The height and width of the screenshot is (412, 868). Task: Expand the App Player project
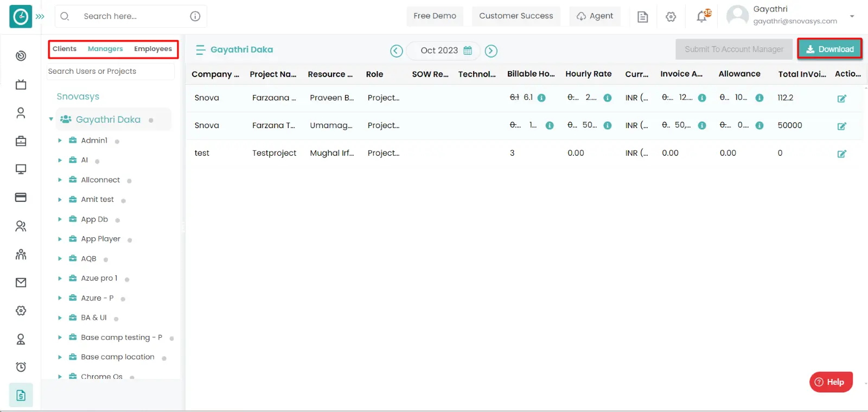pyautogui.click(x=60, y=239)
